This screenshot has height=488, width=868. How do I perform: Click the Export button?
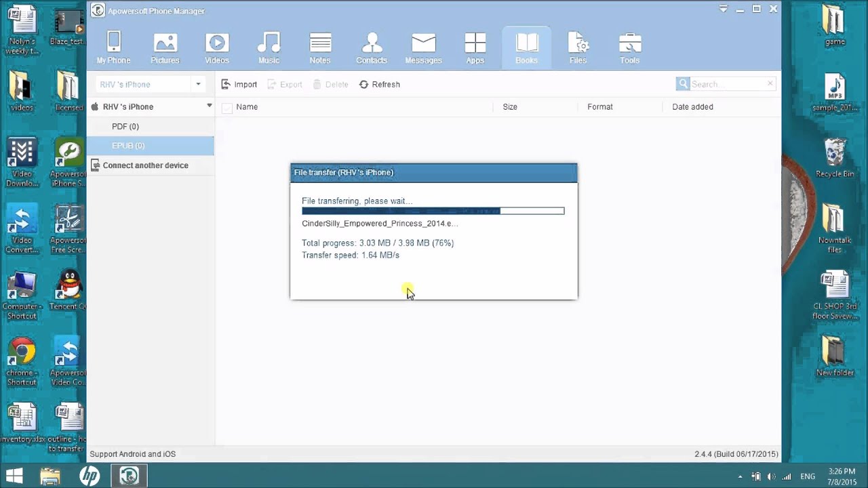tap(285, 85)
